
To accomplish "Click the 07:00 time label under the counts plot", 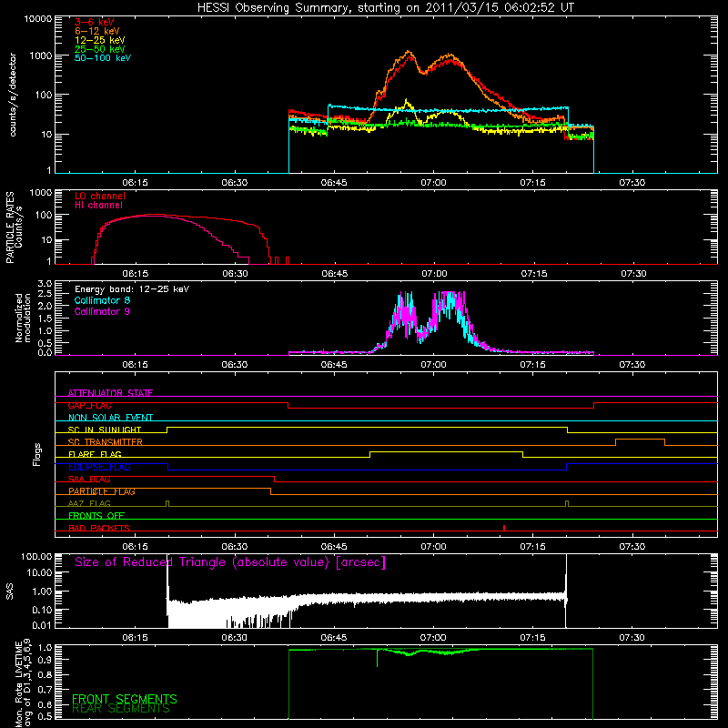I will (x=434, y=183).
